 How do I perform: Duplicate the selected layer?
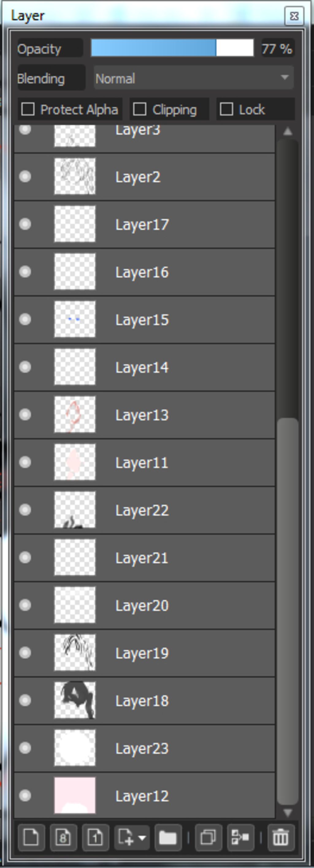click(208, 838)
